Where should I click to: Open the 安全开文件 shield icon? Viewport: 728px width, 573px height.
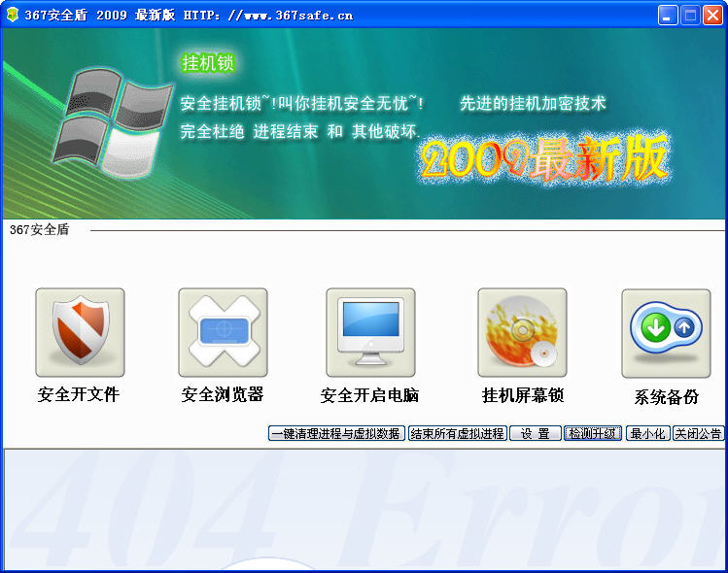coord(80,332)
